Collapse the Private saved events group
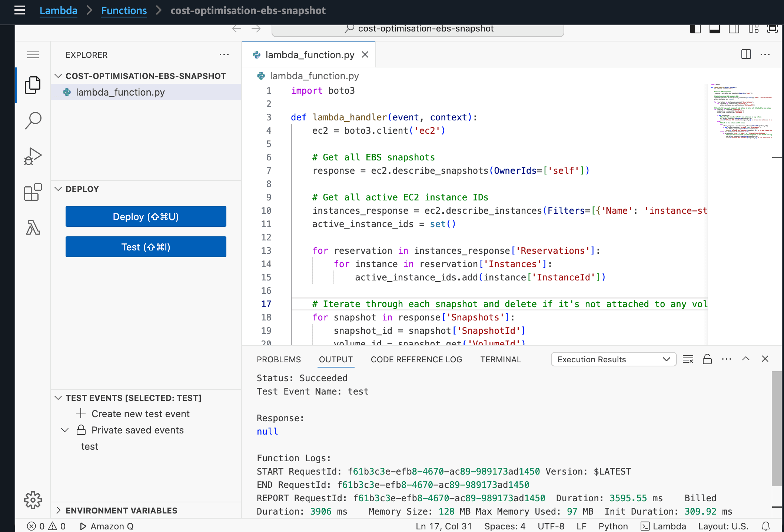 pos(65,430)
